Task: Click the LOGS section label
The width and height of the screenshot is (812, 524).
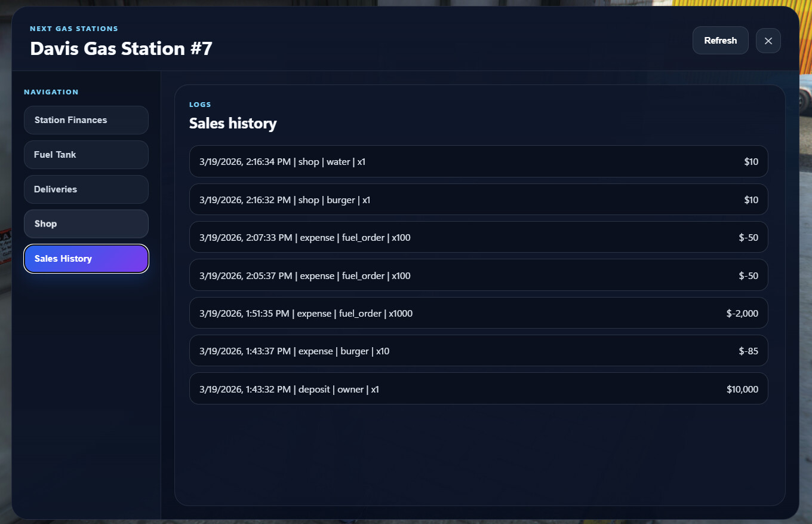Action: tap(200, 105)
